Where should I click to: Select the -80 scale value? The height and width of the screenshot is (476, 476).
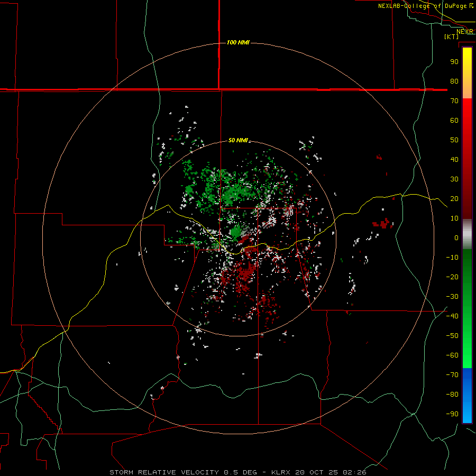tap(452, 395)
